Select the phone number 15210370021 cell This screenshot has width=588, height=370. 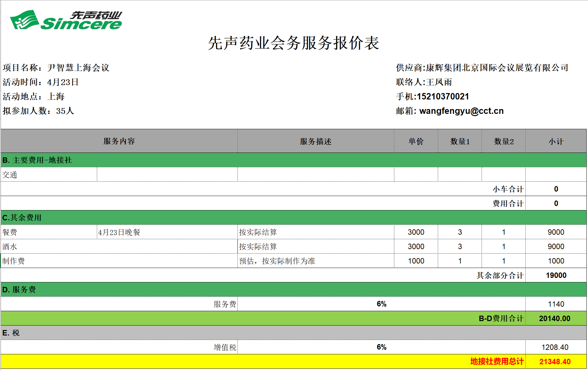pos(443,97)
